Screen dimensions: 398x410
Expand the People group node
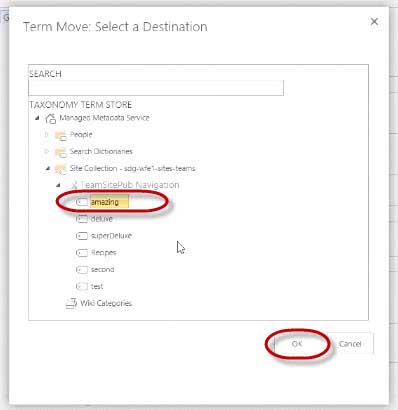pyautogui.click(x=47, y=135)
